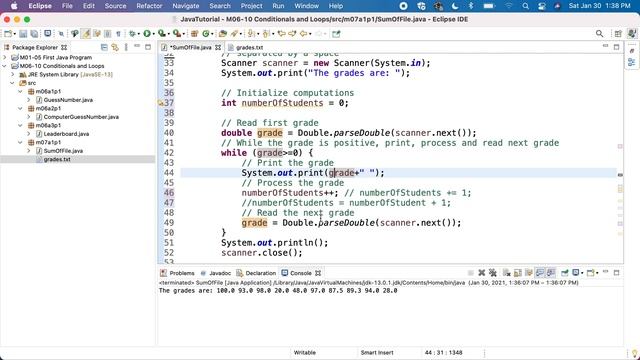The width and height of the screenshot is (640, 360).
Task: Click the Open Terminal toolbar icon
Action: [47, 33]
